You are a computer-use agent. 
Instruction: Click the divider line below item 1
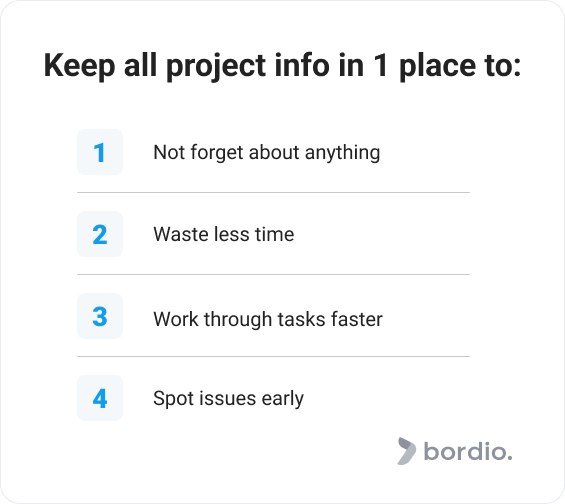point(273,192)
